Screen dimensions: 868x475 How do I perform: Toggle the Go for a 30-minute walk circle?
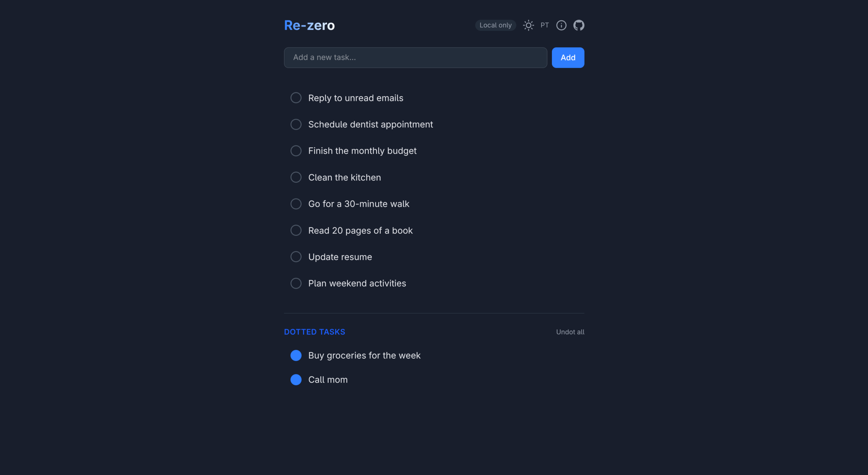tap(296, 204)
